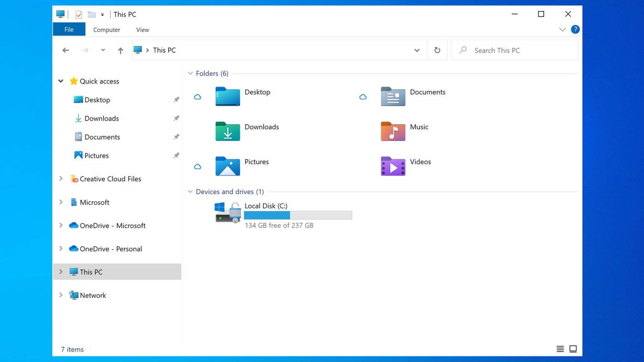
Task: Open the Documents folder icon in Folders
Action: coord(393,97)
